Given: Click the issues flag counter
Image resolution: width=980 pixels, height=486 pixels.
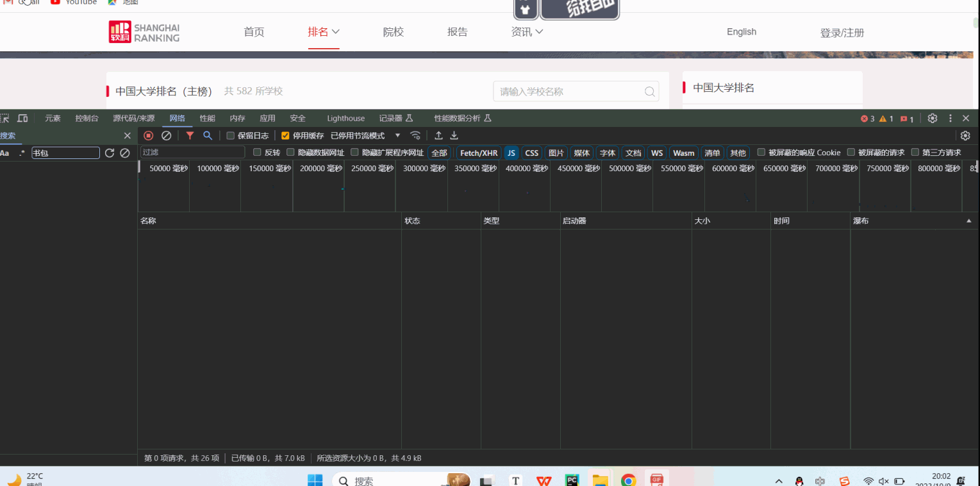Looking at the screenshot, I should pyautogui.click(x=907, y=119).
